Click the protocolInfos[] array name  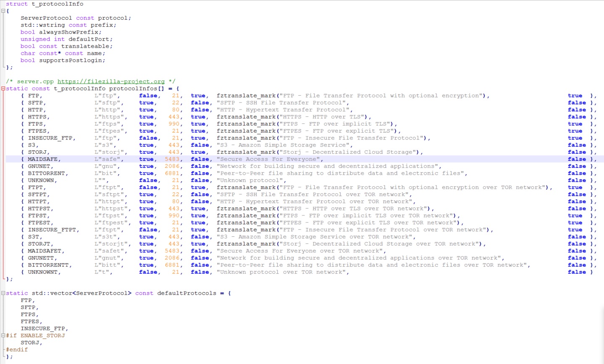tap(137, 89)
